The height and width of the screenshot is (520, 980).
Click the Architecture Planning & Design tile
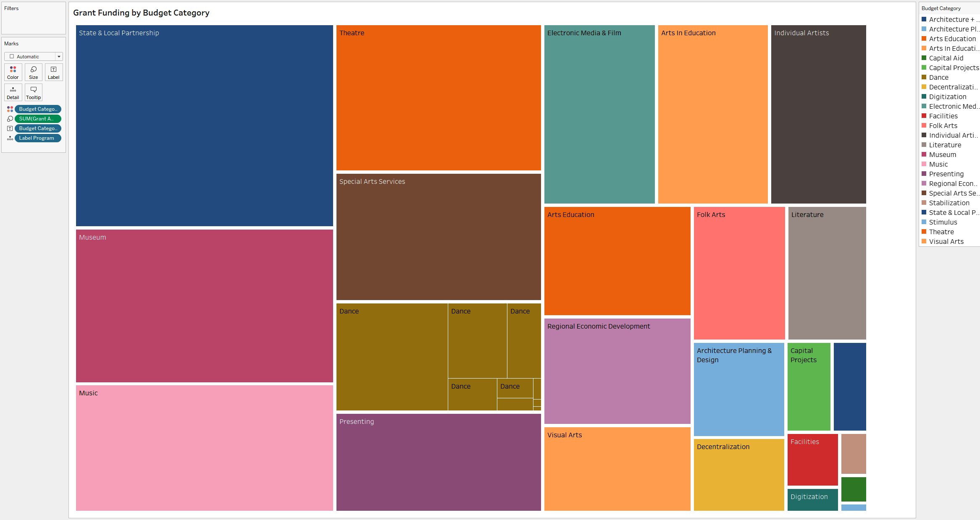[739, 389]
